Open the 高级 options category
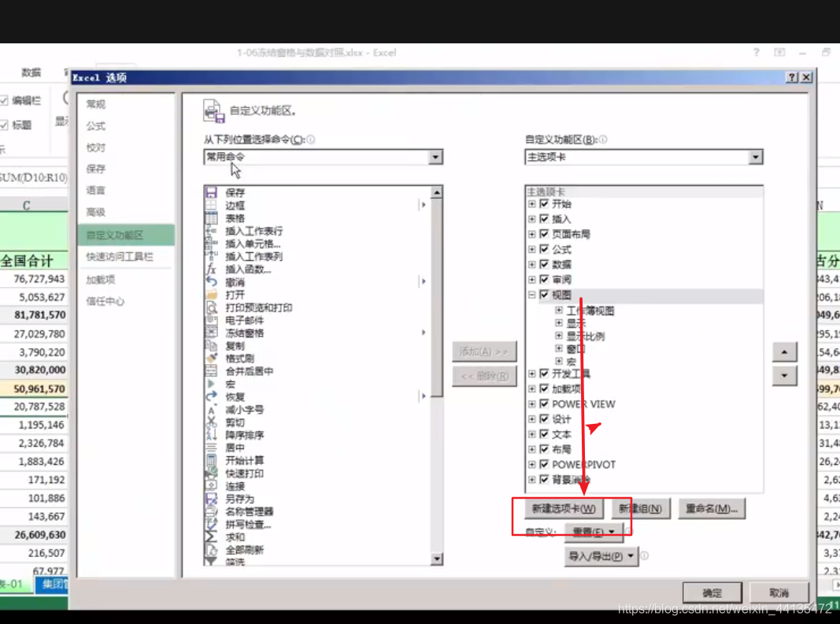This screenshot has width=840, height=624. coord(96,212)
